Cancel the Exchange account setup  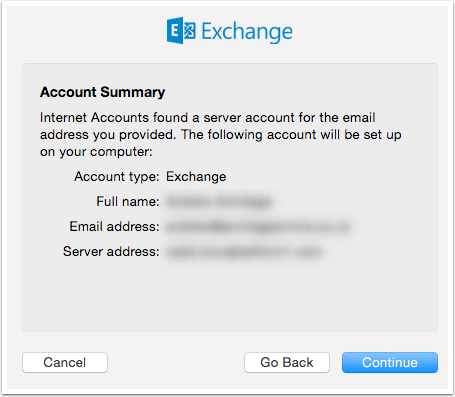(x=65, y=362)
